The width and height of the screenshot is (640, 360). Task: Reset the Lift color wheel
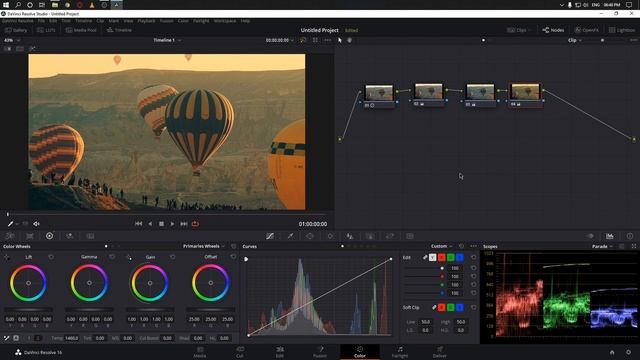51,257
